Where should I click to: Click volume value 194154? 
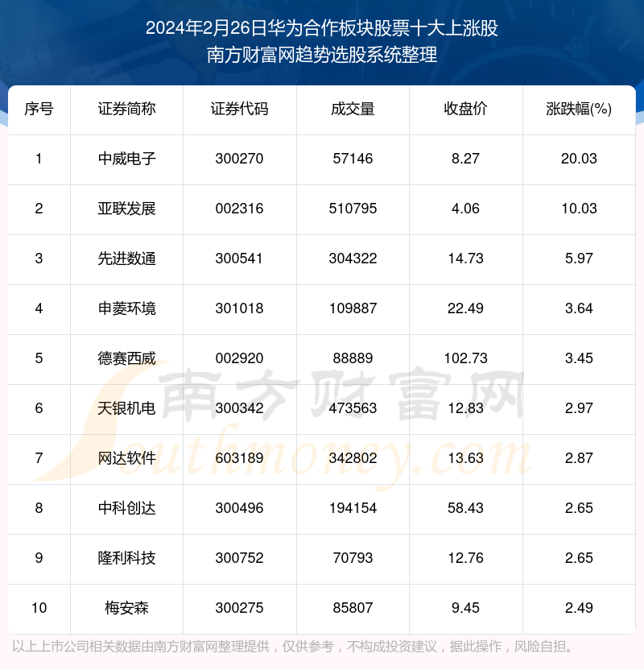point(353,508)
